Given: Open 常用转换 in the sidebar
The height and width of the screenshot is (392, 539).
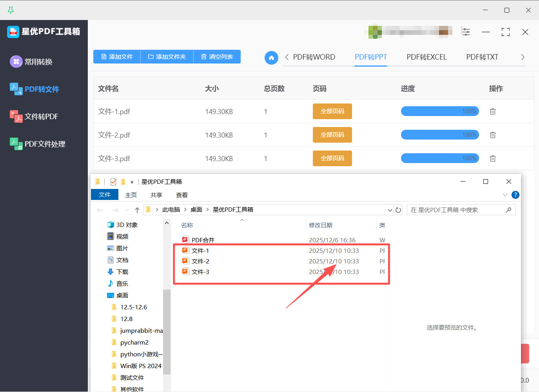Looking at the screenshot, I should [x=31, y=62].
